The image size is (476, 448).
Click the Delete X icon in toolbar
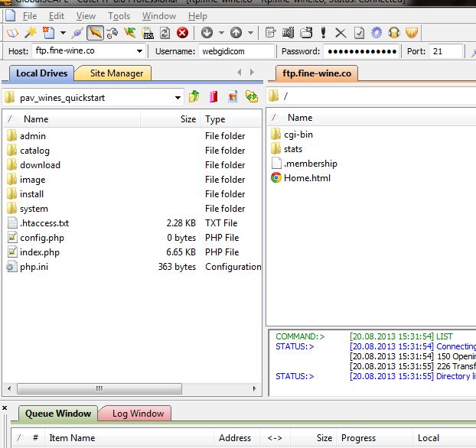coord(341,33)
